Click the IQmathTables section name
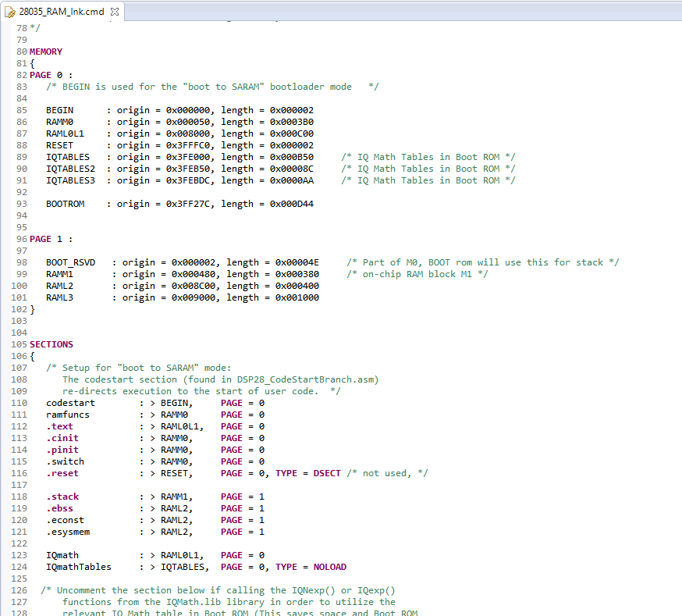This screenshot has width=682, height=616. tap(78, 567)
